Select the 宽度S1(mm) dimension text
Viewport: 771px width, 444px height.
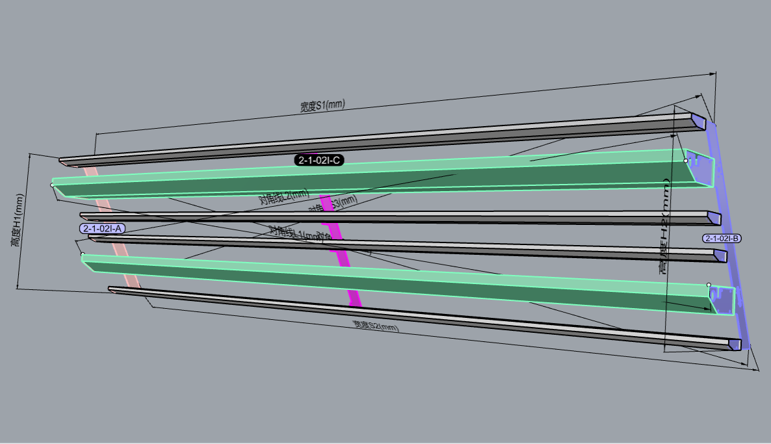point(322,105)
